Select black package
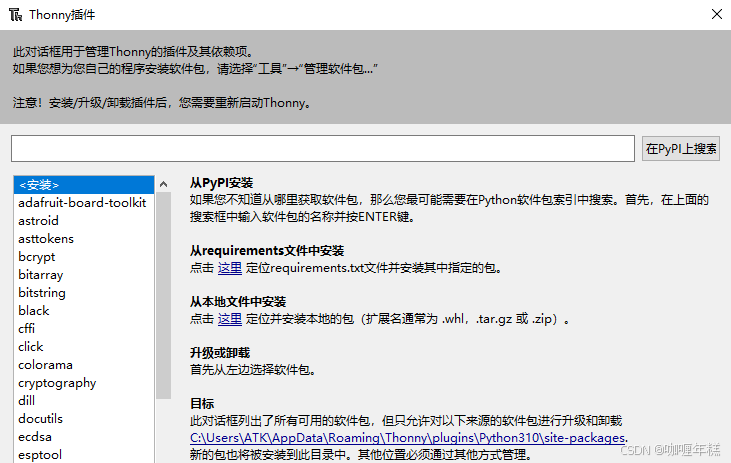 tap(84, 311)
